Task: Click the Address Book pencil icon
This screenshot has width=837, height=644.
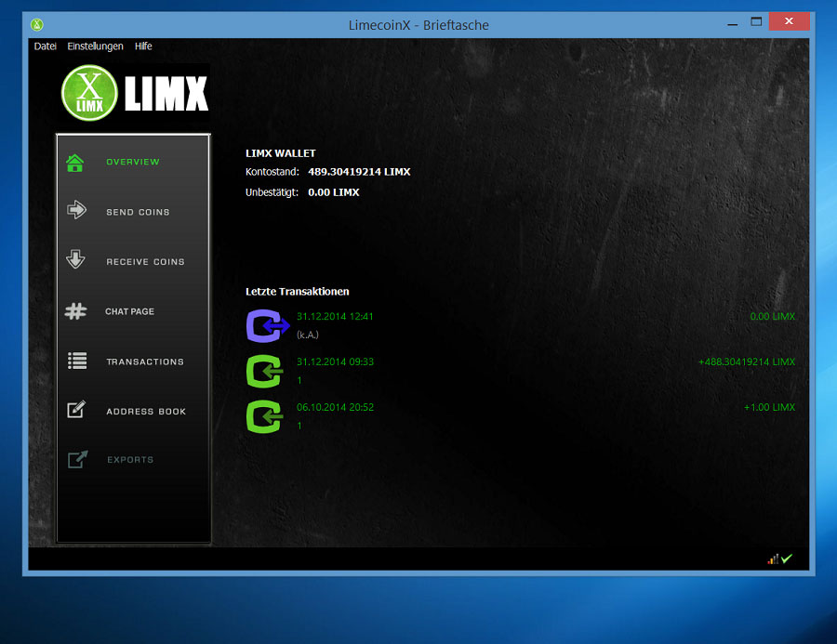Action: [x=76, y=410]
